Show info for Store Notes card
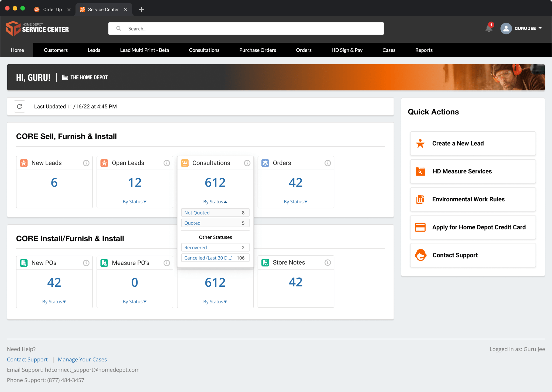Image resolution: width=552 pixels, height=392 pixels. [327, 263]
